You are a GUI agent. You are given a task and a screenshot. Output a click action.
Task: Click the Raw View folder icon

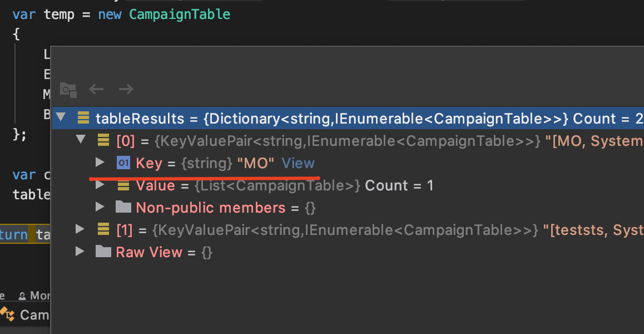[x=103, y=252]
